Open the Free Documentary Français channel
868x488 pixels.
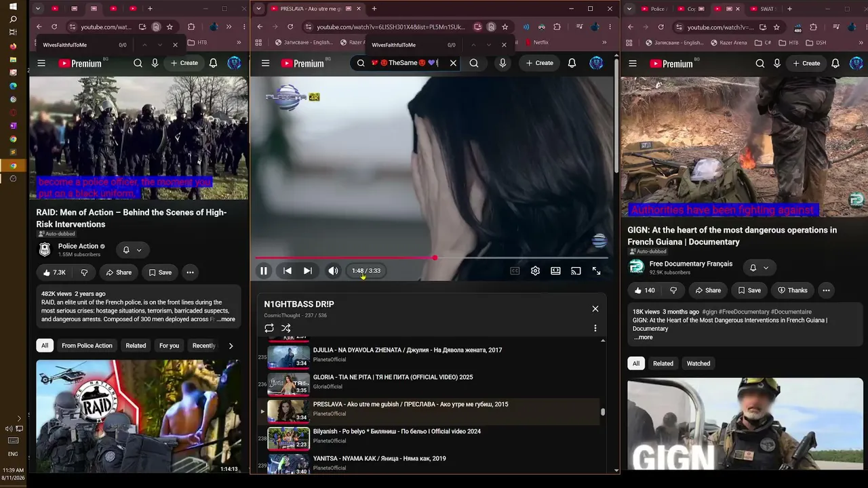coord(690,264)
